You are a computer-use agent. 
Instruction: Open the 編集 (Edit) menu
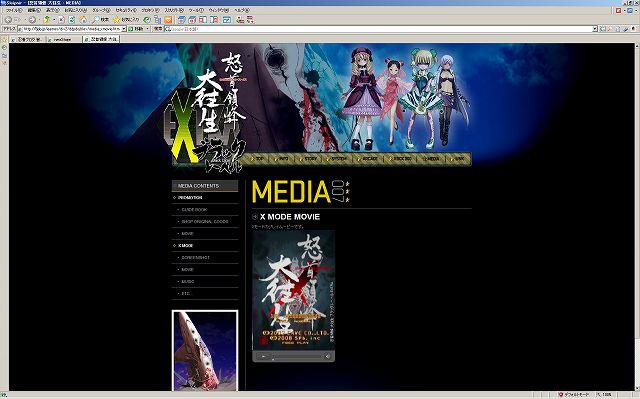click(34, 10)
